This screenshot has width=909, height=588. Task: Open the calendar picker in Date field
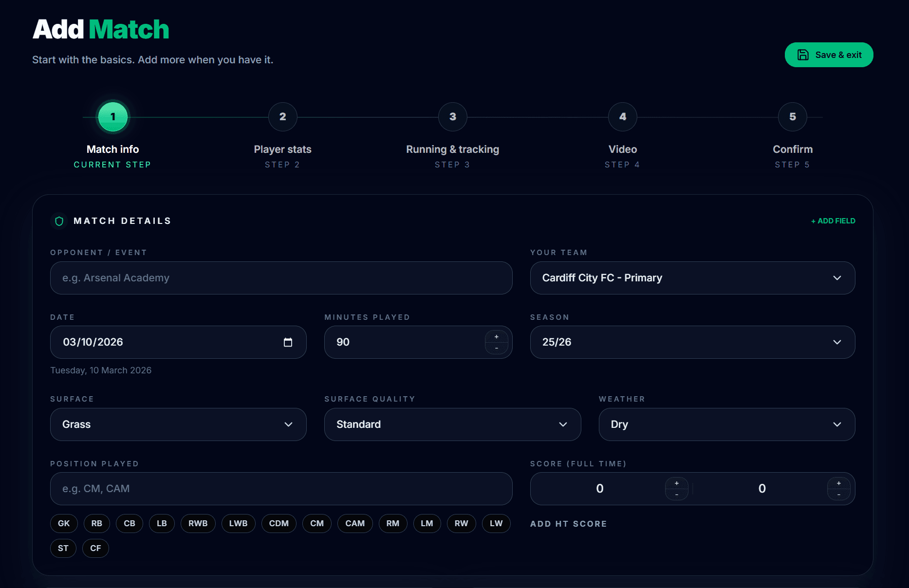click(288, 342)
